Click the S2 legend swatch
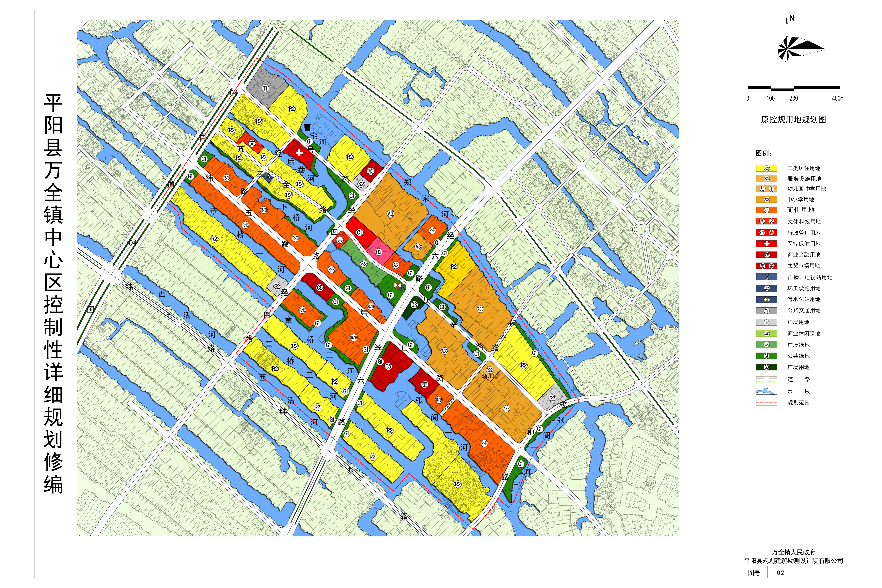This screenshot has height=588, width=882. point(766,323)
